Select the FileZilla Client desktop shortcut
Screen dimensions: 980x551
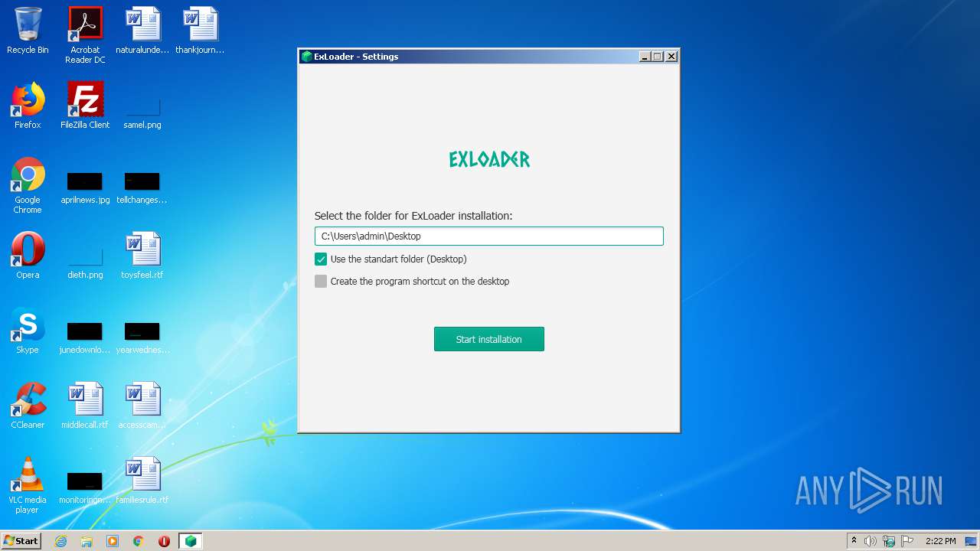coord(85,106)
